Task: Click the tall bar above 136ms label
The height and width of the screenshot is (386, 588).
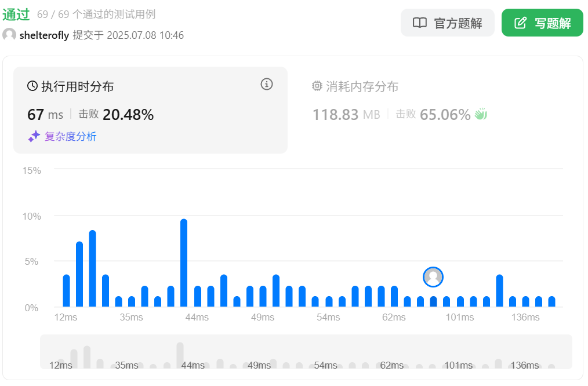Action: 499,291
